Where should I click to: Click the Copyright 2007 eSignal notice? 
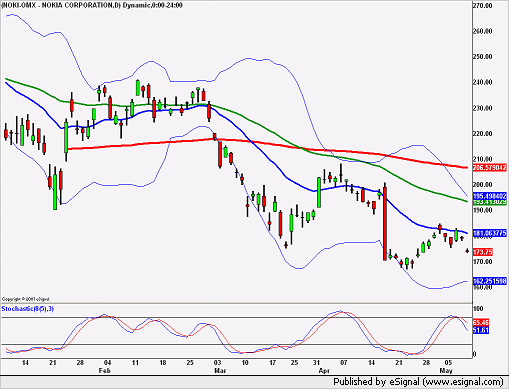(26, 299)
